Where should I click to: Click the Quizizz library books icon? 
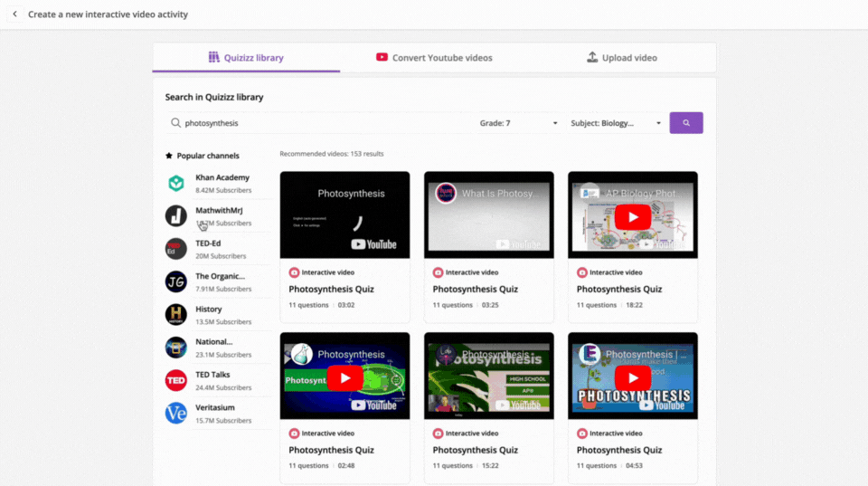tap(213, 57)
